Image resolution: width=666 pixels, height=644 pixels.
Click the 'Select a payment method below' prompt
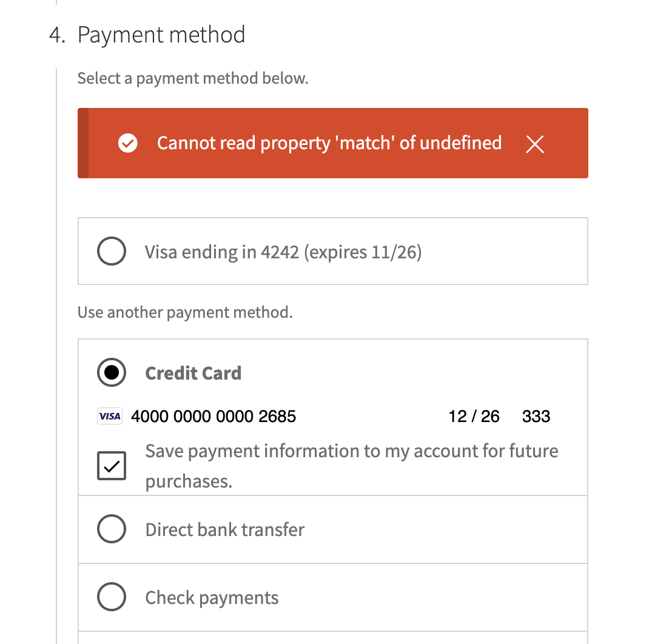point(192,78)
